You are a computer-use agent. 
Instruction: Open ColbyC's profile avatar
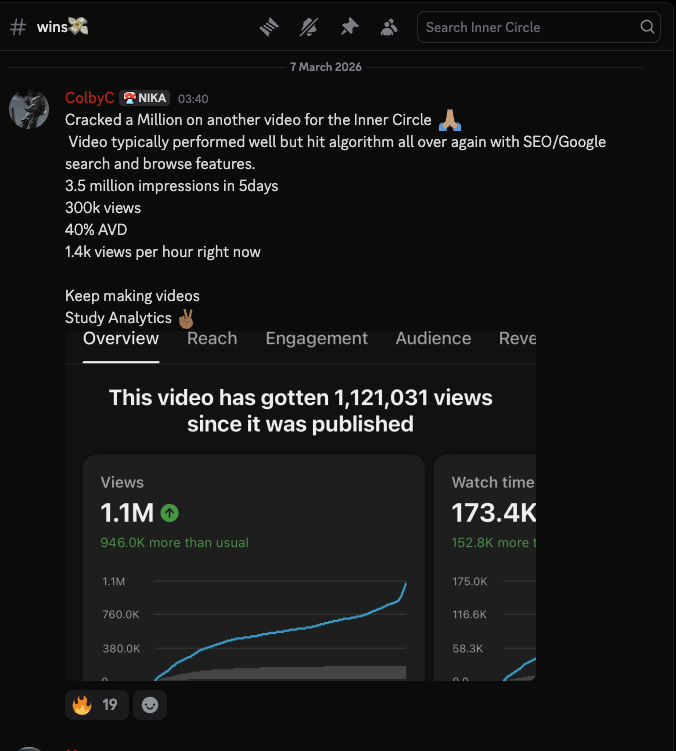tap(29, 108)
